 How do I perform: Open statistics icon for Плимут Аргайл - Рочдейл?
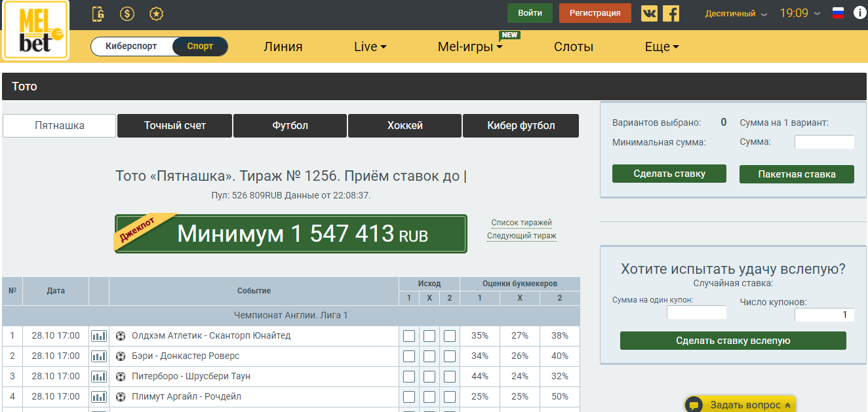[99, 397]
